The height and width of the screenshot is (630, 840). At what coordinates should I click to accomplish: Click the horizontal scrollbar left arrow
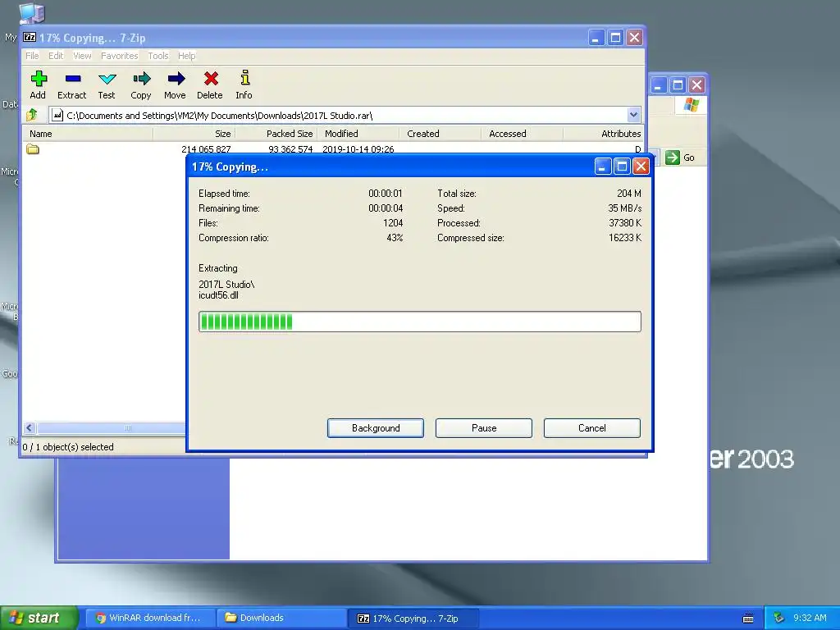point(30,427)
